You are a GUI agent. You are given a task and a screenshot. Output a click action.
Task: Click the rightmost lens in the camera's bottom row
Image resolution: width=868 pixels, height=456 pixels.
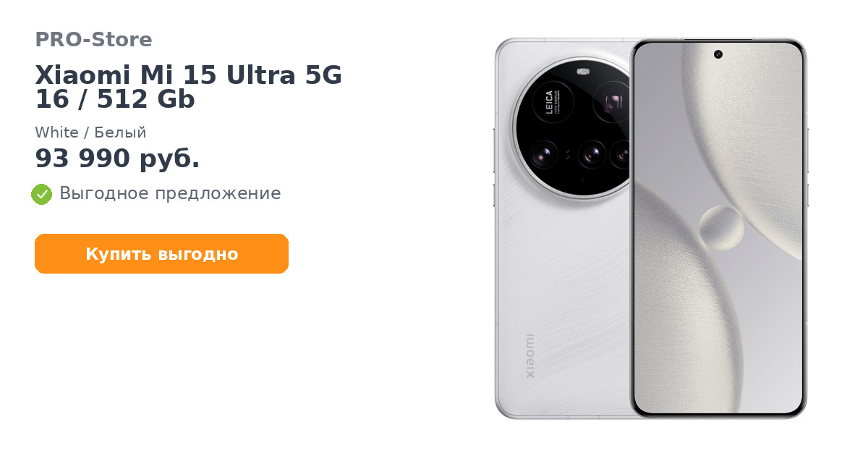point(621,153)
